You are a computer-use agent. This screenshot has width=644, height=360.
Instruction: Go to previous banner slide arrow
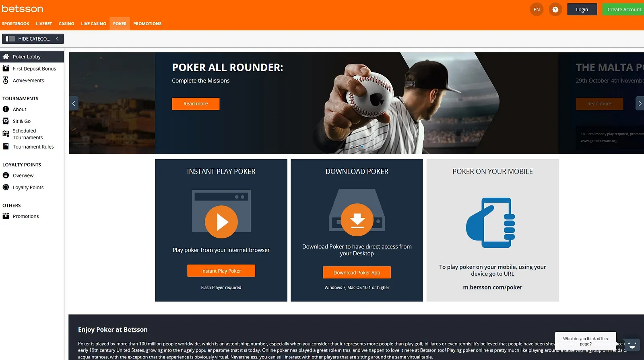(74, 103)
